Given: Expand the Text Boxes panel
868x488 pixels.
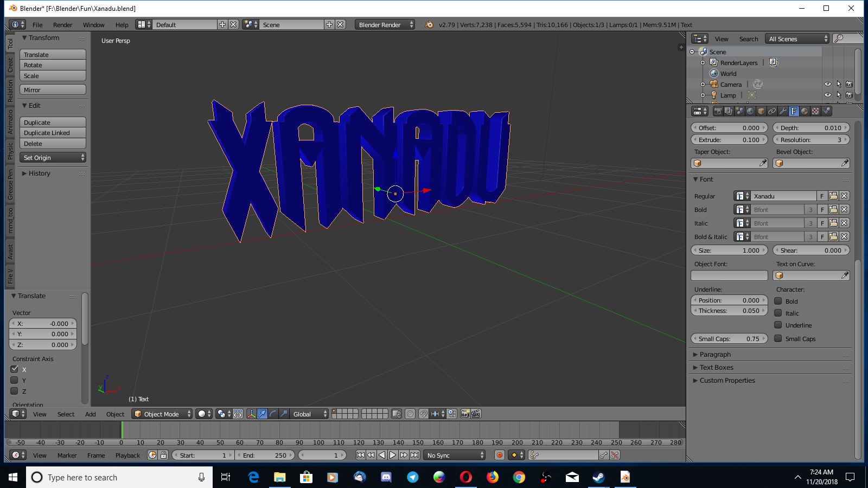Looking at the screenshot, I should coord(716,367).
